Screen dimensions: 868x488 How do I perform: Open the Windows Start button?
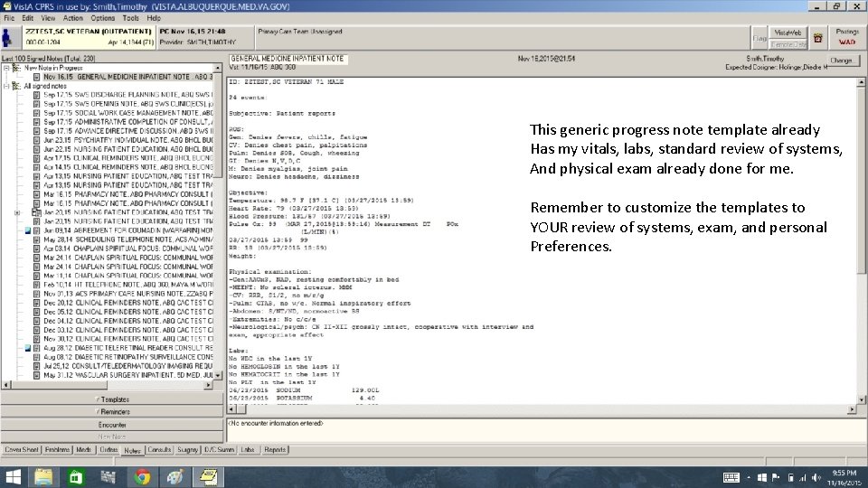click(x=12, y=477)
